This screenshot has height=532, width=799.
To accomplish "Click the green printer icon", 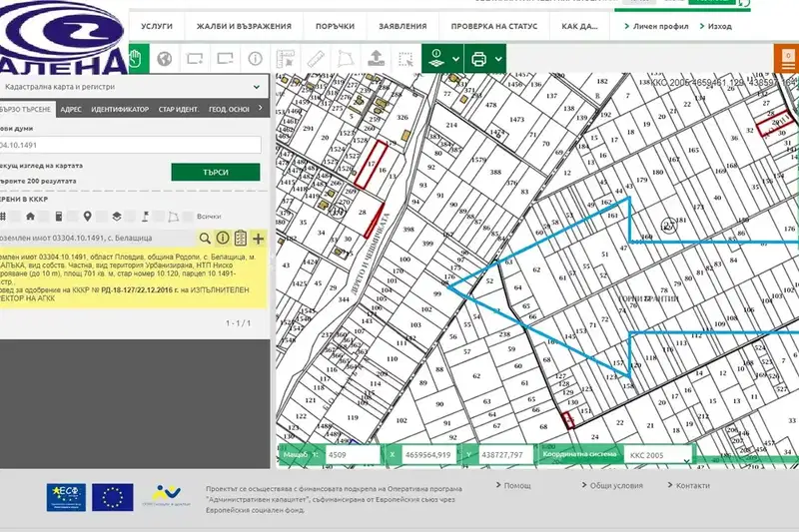I will pyautogui.click(x=479, y=59).
